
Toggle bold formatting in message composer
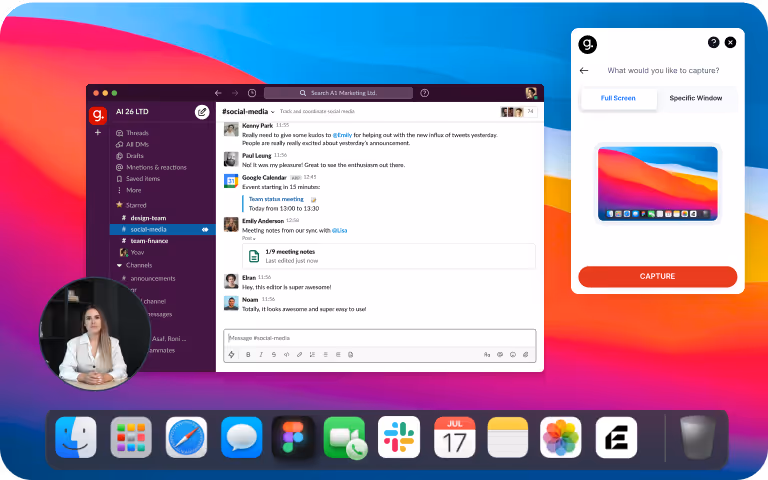point(248,355)
